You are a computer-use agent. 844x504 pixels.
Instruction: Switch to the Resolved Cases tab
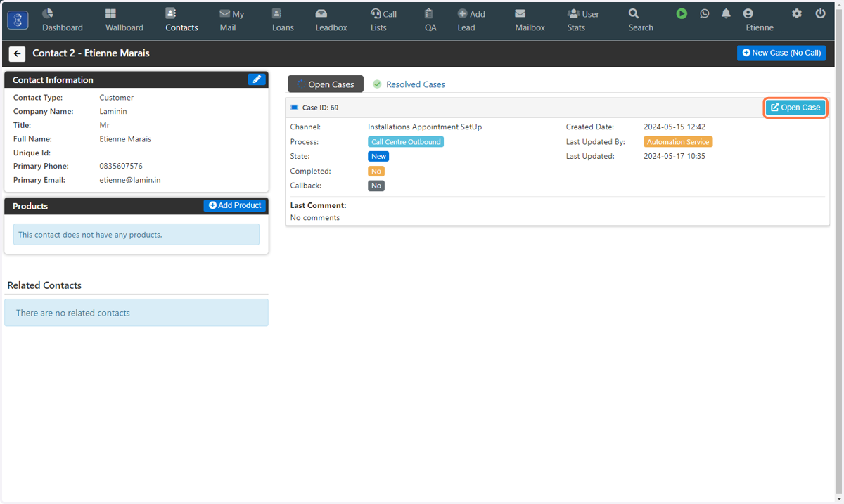point(409,84)
